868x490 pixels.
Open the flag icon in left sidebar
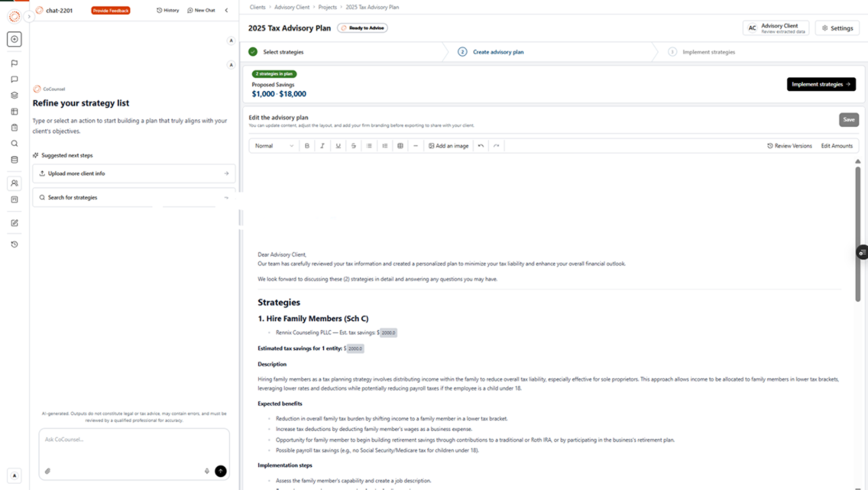click(x=14, y=63)
